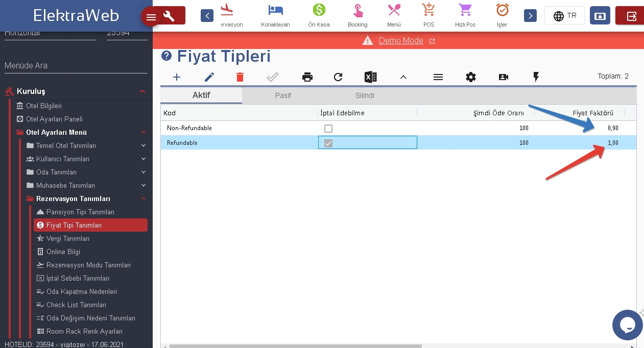Click the TR language button
The height and width of the screenshot is (348, 644).
pyautogui.click(x=564, y=16)
